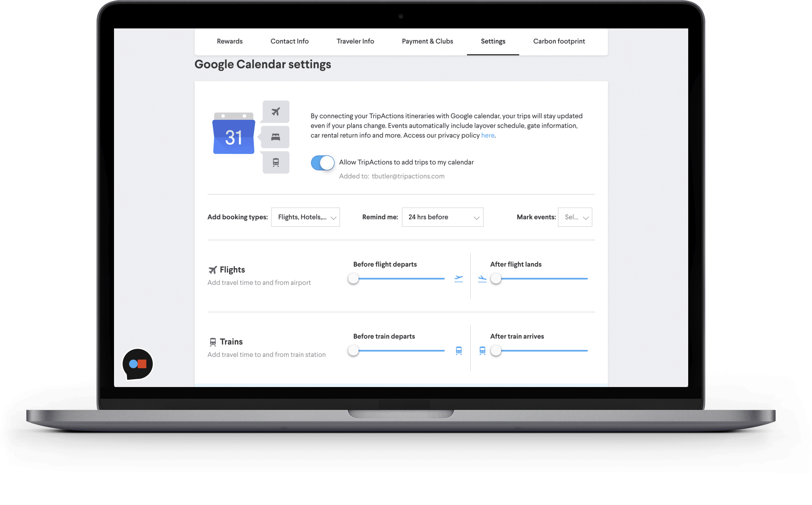Click the airplane icon next to Flights heading

tap(213, 270)
